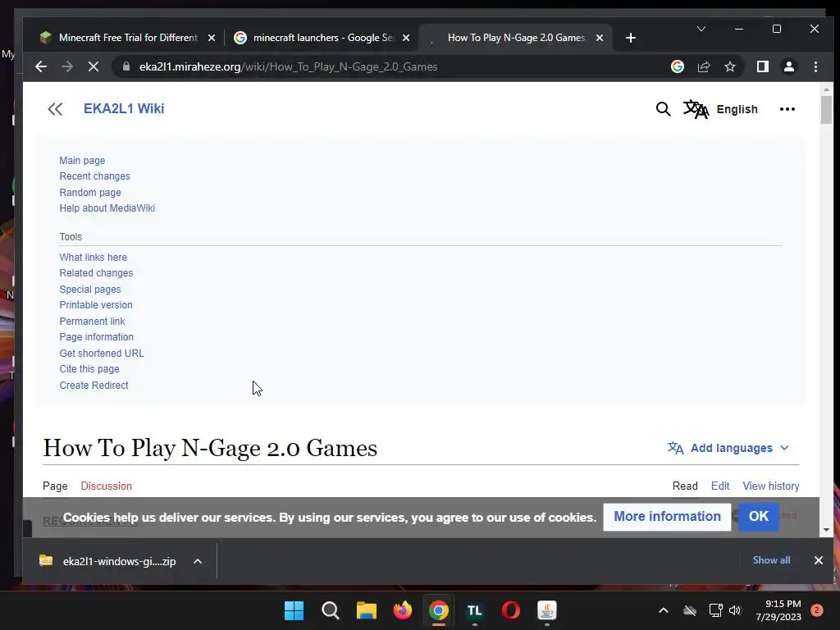Click Show all downloads
This screenshot has height=630, width=840.
click(x=771, y=560)
